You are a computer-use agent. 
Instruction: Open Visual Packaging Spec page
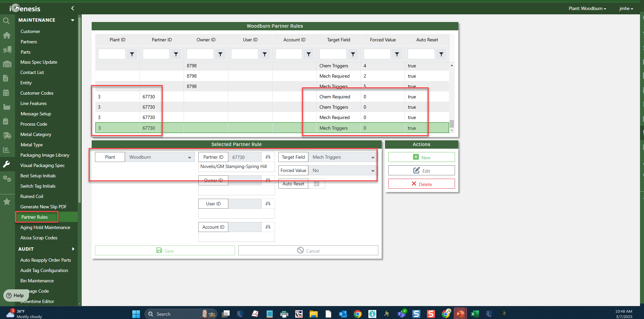tap(42, 165)
